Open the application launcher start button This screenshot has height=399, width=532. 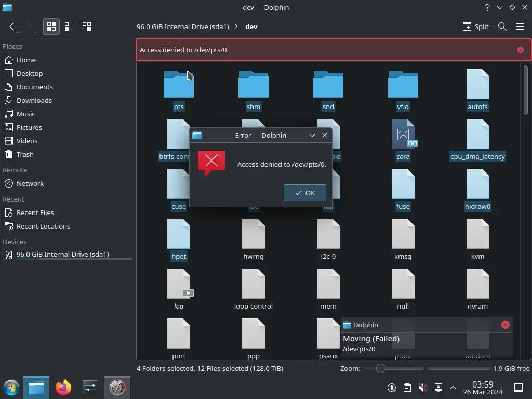point(11,388)
